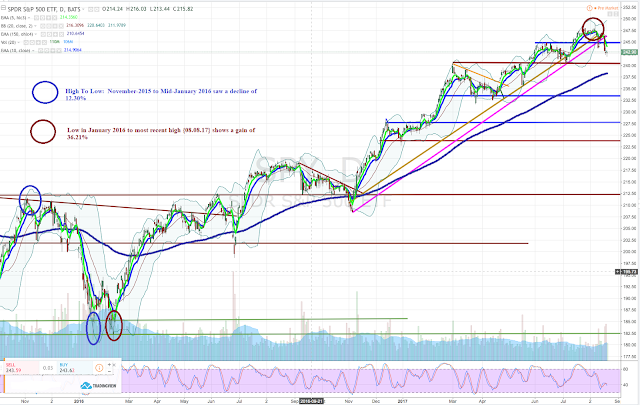Collapse the chart legend with the top-left box icon

click(x=3, y=7)
